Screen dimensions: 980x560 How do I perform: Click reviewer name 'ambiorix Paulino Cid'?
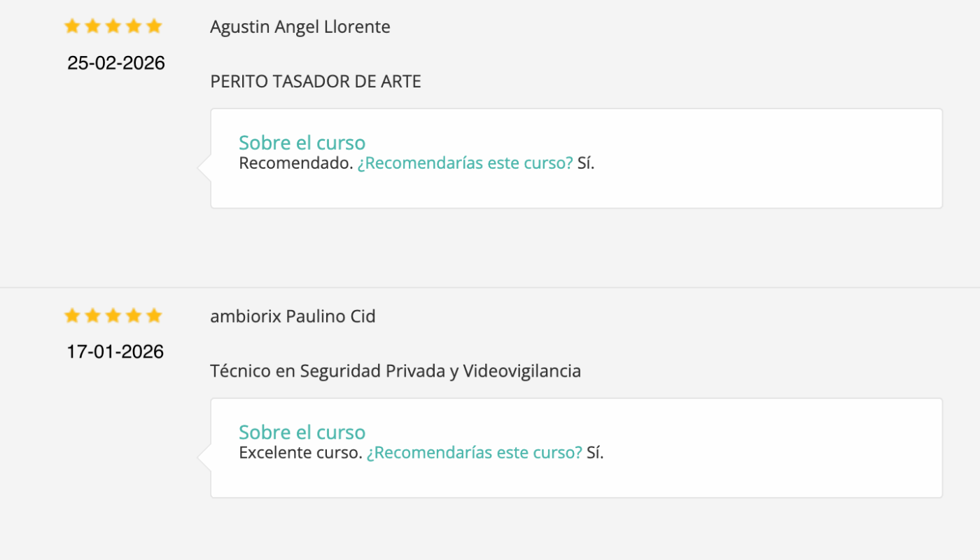pyautogui.click(x=293, y=316)
